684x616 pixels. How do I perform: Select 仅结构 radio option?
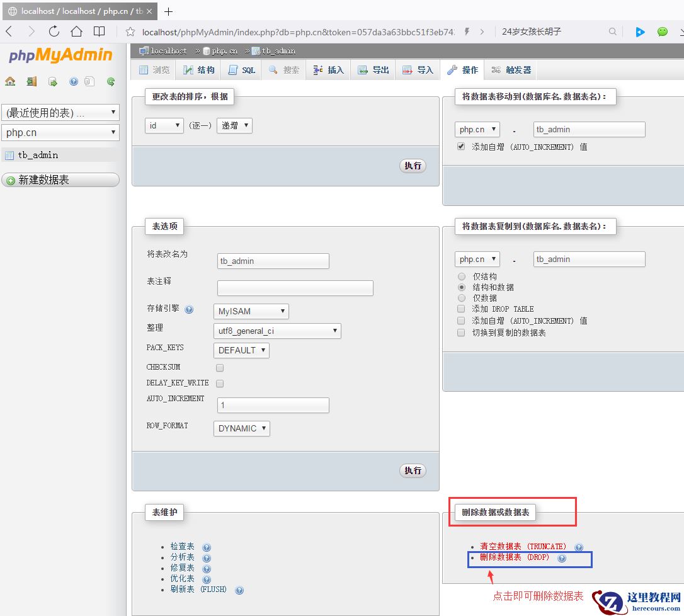462,276
